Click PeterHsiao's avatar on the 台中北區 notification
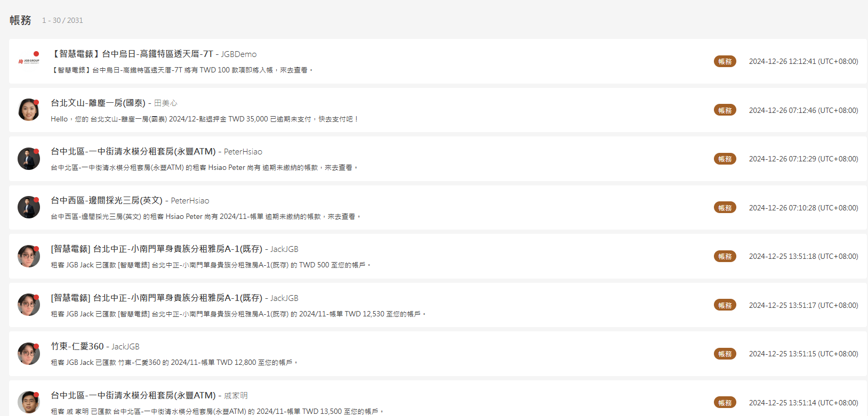 (x=29, y=159)
